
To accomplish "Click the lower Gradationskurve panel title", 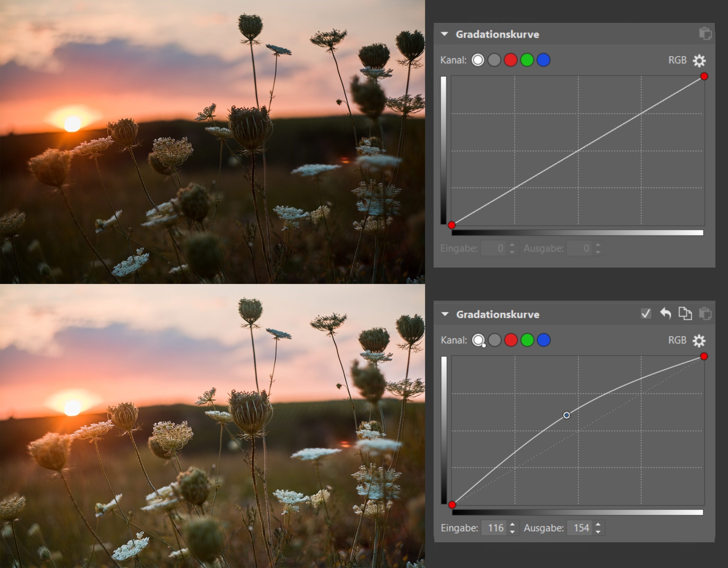I will click(x=497, y=314).
